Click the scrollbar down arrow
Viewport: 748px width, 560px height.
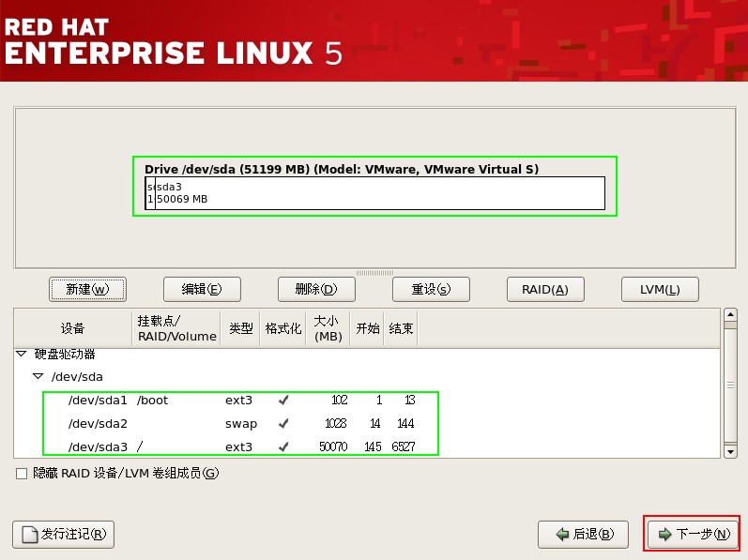(730, 451)
